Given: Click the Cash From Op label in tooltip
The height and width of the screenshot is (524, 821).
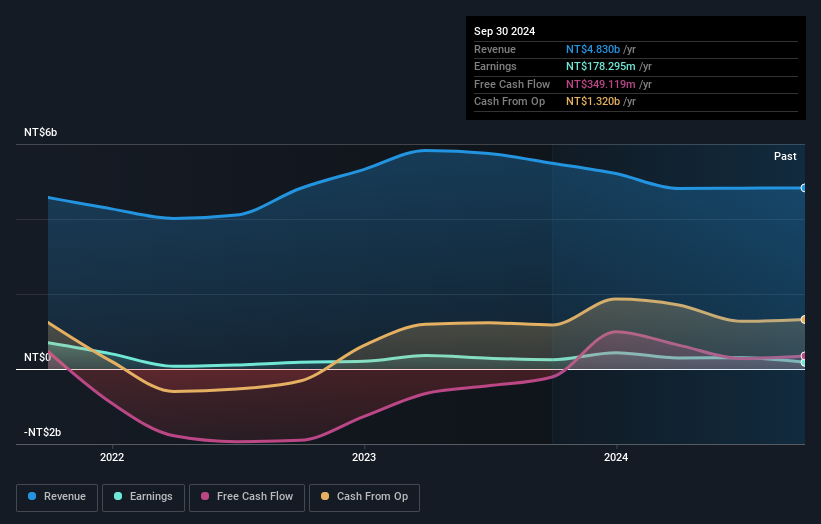Looking at the screenshot, I should 509,102.
